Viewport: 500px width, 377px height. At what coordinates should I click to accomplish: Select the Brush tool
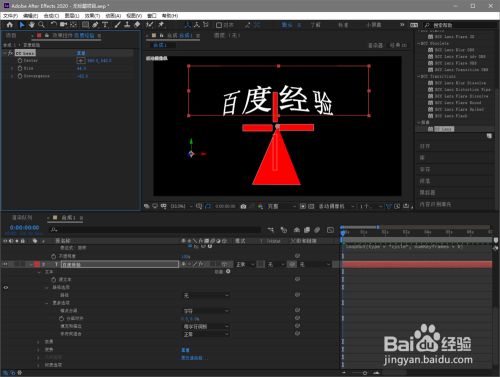(117, 25)
